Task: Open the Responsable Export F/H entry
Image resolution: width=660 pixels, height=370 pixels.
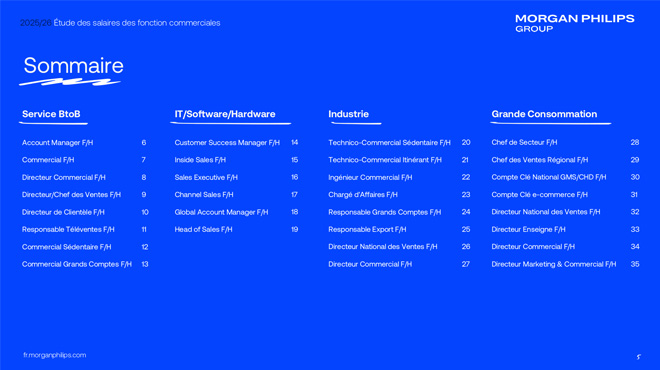Action: 367,229
